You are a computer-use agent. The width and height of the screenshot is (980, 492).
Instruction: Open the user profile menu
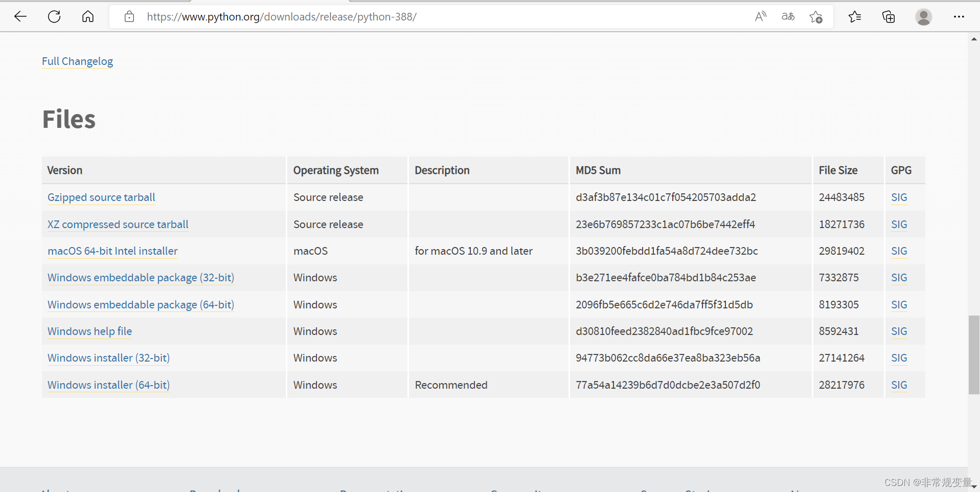point(923,17)
